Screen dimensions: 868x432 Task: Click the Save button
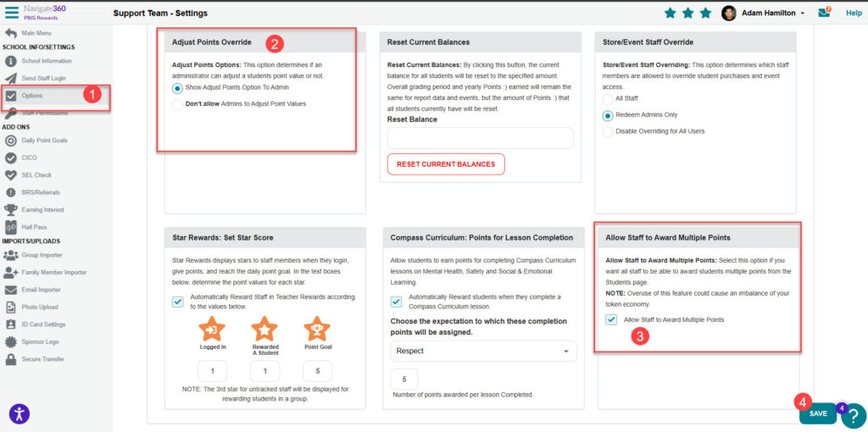(x=817, y=413)
